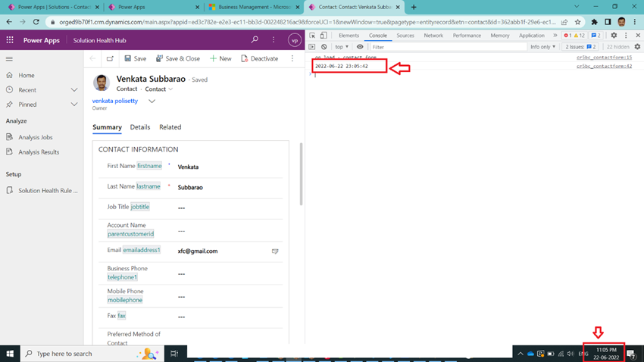Deactivate the contact record

[260, 58]
